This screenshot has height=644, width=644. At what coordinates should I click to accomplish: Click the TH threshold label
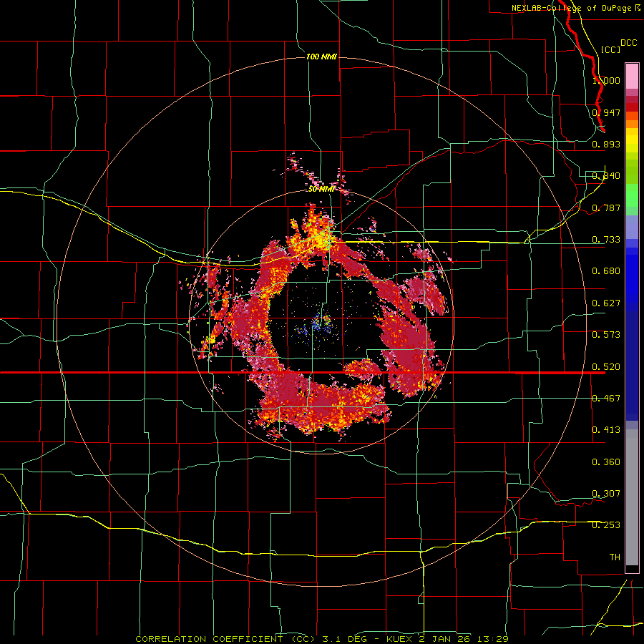615,557
